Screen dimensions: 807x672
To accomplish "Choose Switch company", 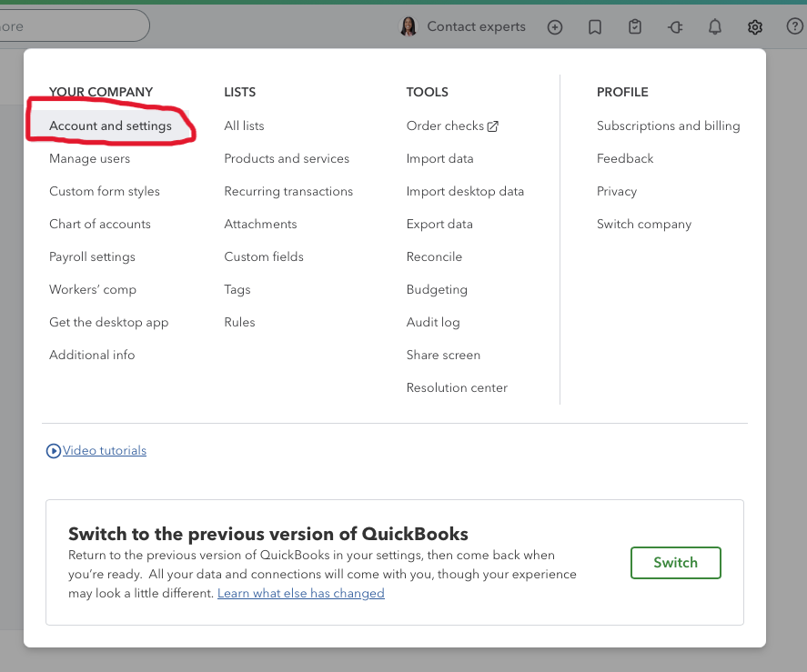I will click(x=644, y=224).
